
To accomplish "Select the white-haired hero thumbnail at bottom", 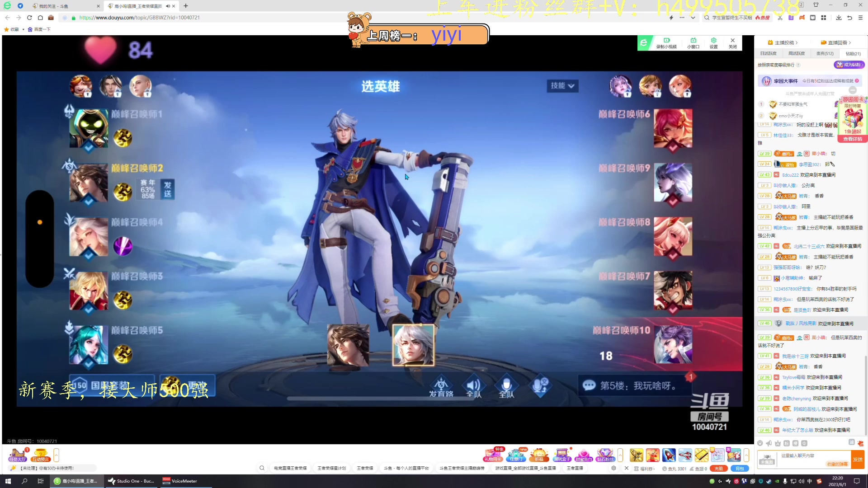I will [413, 345].
